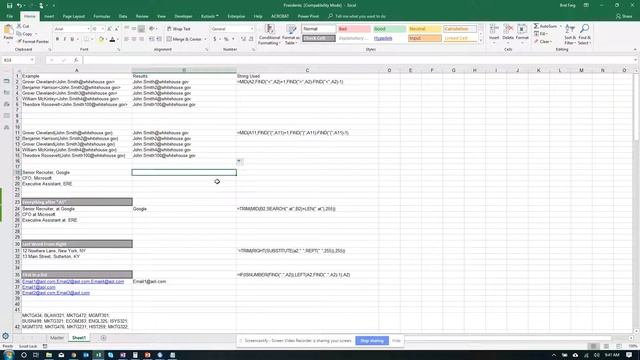Click the Fill Color bucket icon
The image size is (640, 360).
pos(101,39)
